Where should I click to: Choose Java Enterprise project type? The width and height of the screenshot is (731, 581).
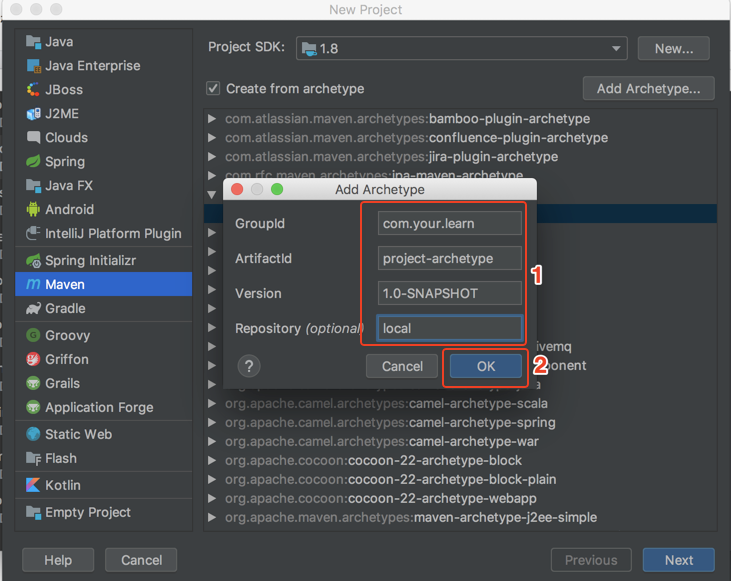(103, 66)
